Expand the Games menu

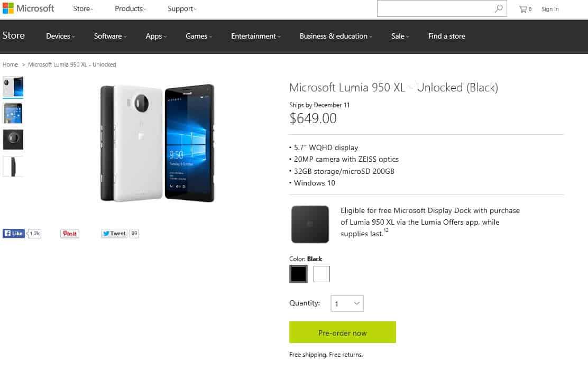click(x=199, y=36)
